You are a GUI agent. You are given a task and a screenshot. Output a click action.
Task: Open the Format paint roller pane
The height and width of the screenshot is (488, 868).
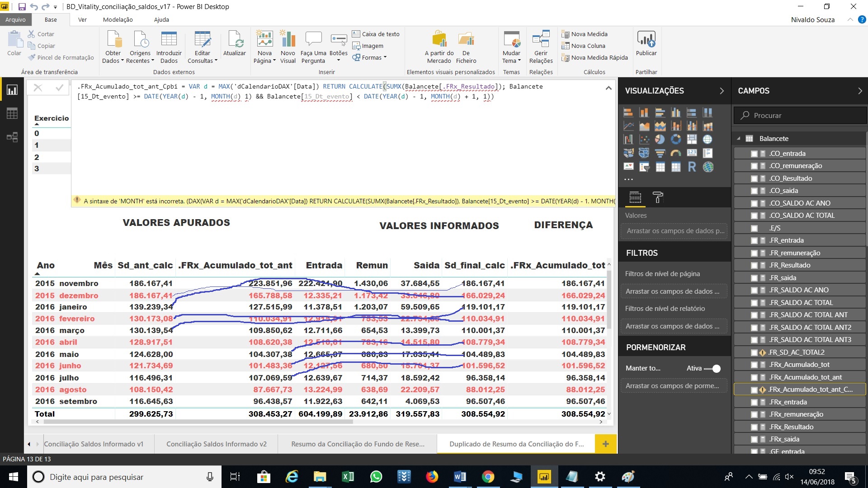(x=658, y=197)
